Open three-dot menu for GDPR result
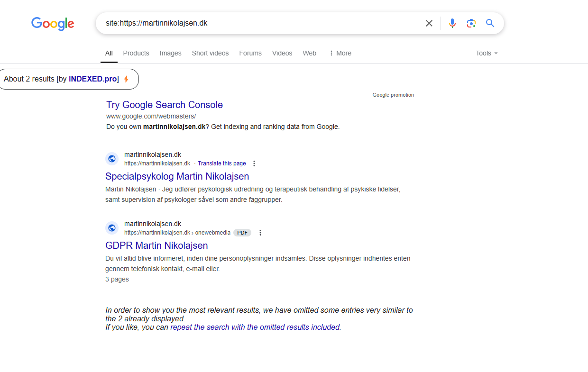 pos(260,233)
